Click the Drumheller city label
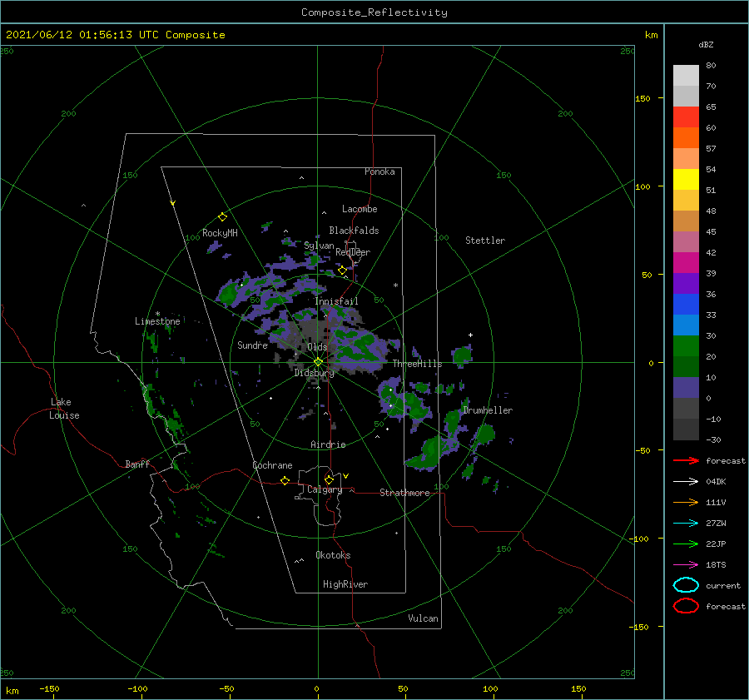749x700 pixels. click(488, 410)
